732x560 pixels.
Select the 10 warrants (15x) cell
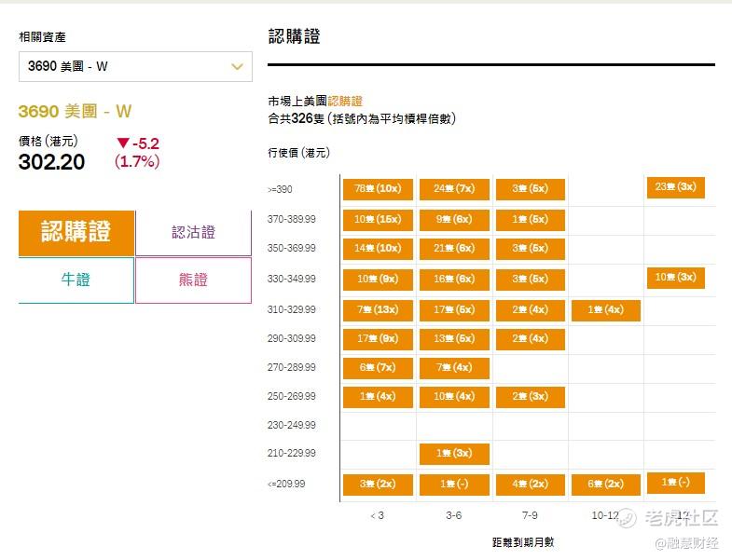379,220
